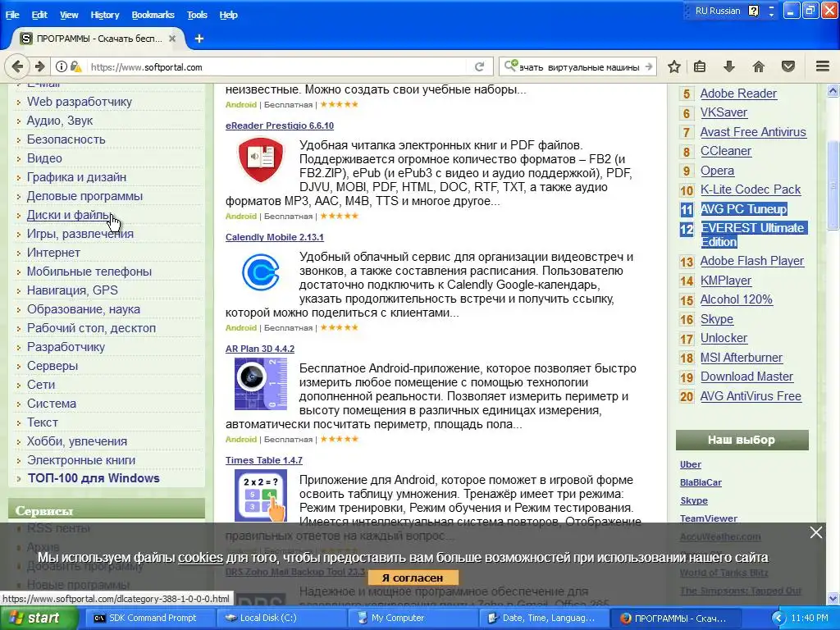
Task: Open the Adobe Reader top link
Action: coord(738,94)
